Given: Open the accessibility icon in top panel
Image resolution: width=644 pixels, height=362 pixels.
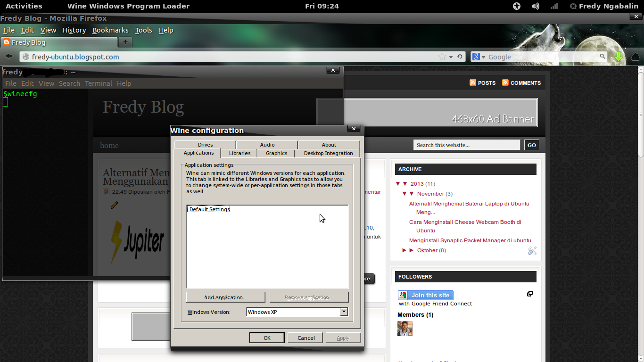Looking at the screenshot, I should coord(517,6).
